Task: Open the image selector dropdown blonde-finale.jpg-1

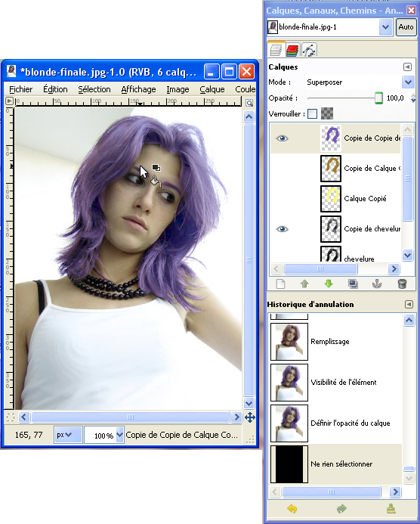Action: click(x=385, y=27)
